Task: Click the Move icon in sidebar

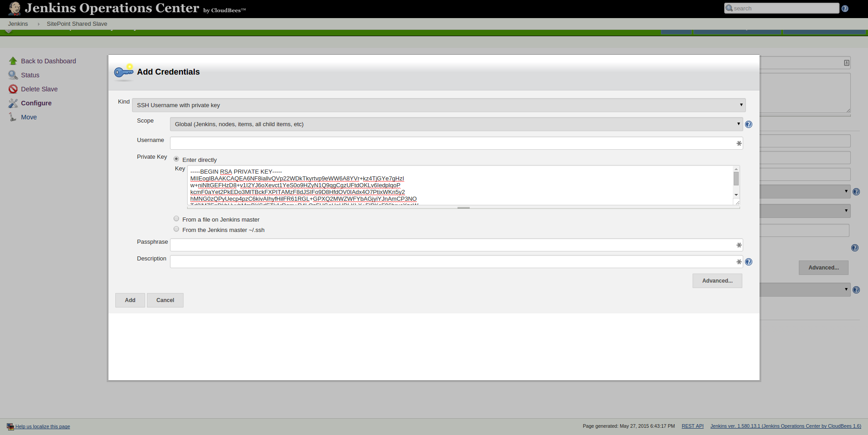Action: click(x=13, y=117)
